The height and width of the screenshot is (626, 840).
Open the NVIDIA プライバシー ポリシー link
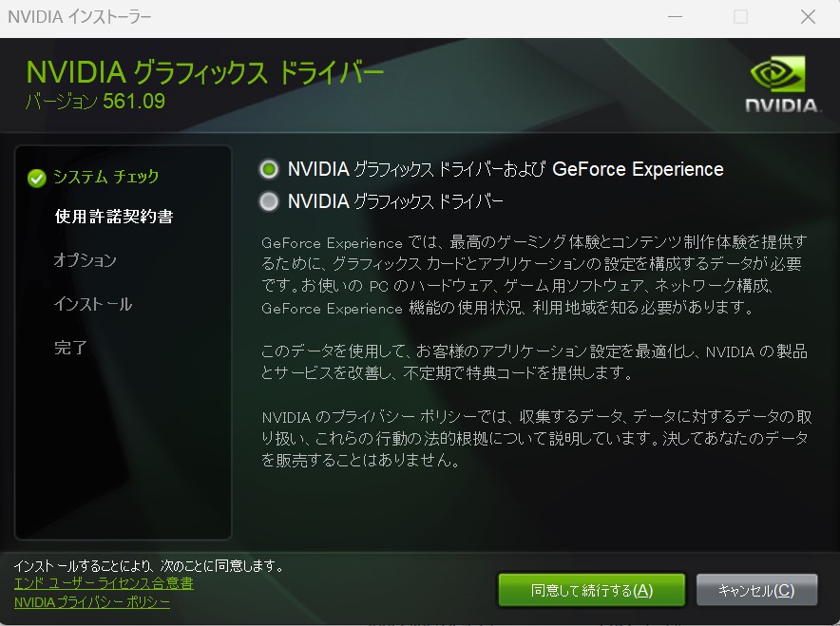pos(92,602)
